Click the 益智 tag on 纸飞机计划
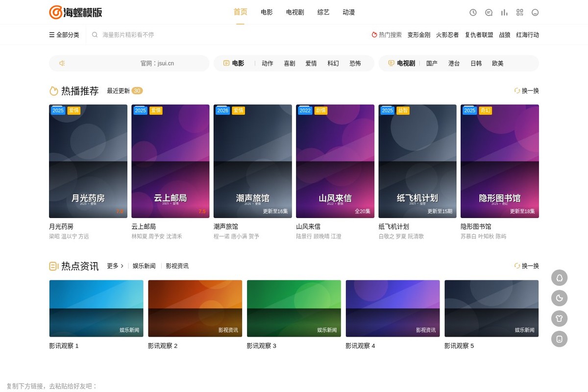588x392 pixels. pos(403,111)
